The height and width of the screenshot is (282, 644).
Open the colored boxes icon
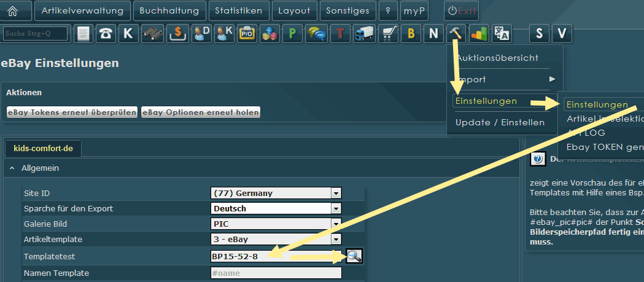270,34
